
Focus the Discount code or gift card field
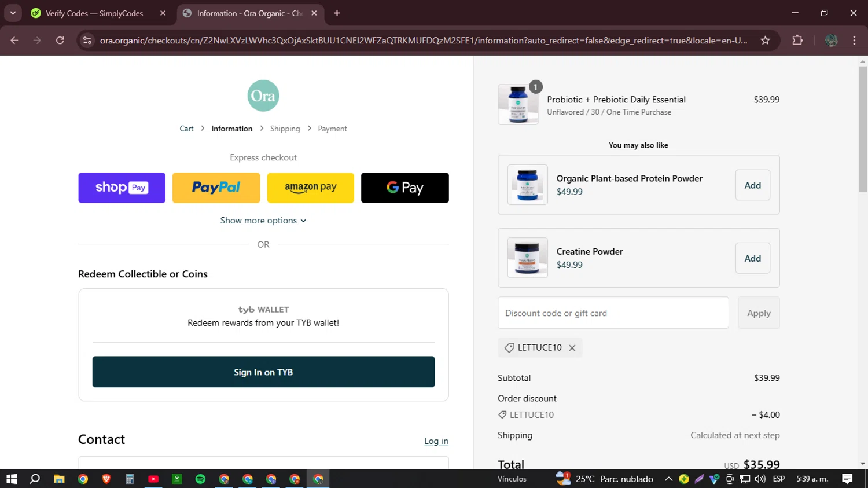coord(613,313)
